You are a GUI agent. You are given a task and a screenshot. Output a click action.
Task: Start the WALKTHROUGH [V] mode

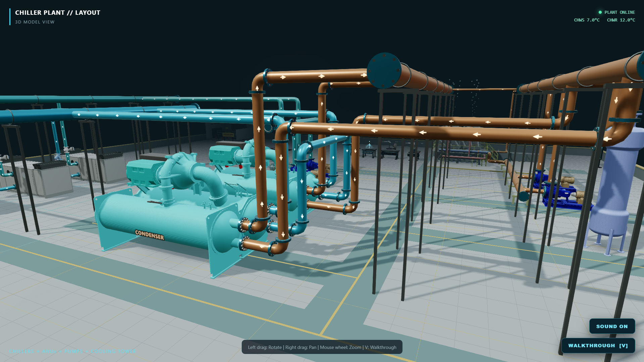(598, 346)
